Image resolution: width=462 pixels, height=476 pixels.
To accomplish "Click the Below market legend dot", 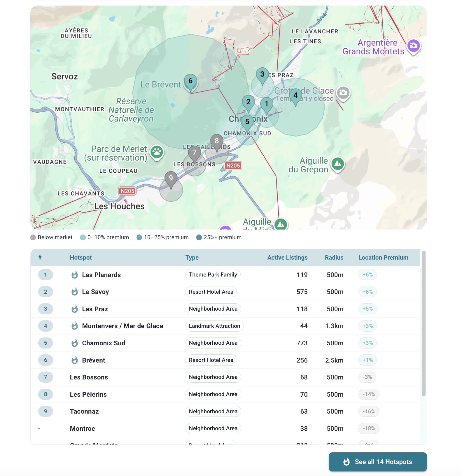I will point(33,237).
